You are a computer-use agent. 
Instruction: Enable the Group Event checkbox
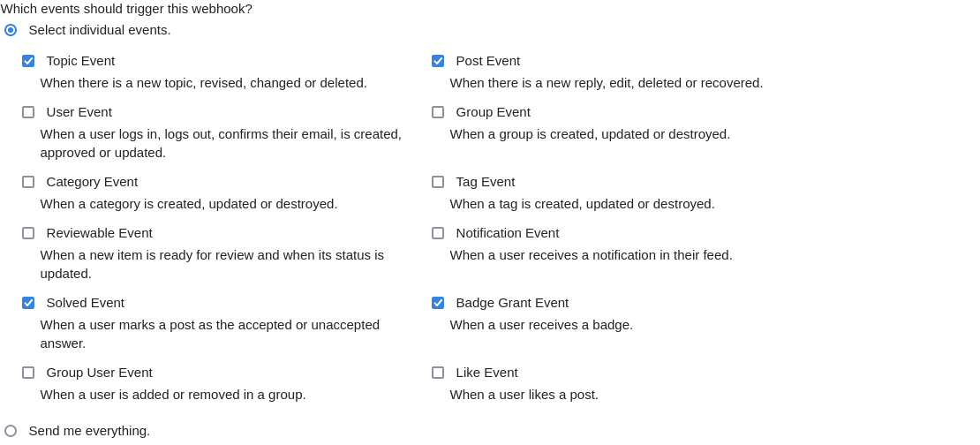click(x=438, y=112)
